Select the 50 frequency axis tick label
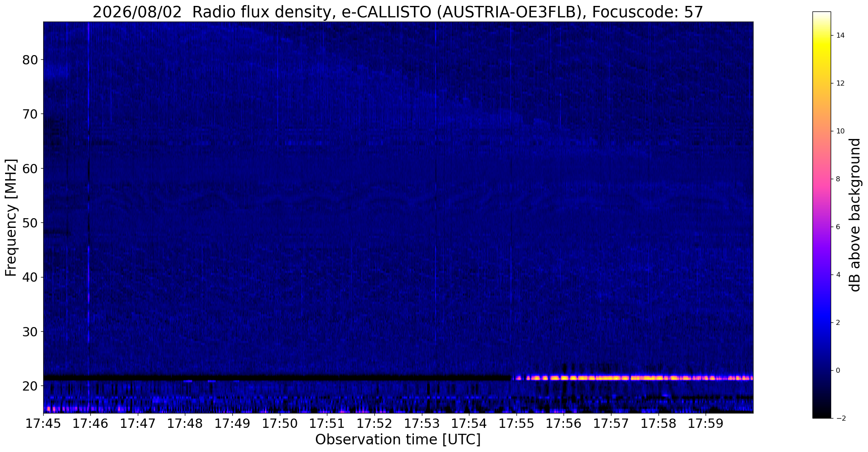 30,223
